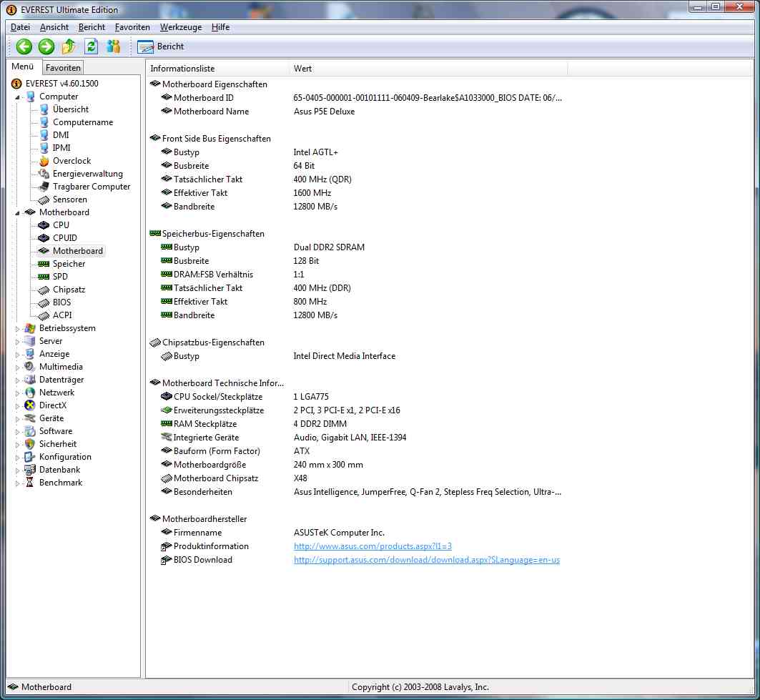Open the Konfiguration icon
This screenshot has width=760, height=700.
click(x=30, y=457)
